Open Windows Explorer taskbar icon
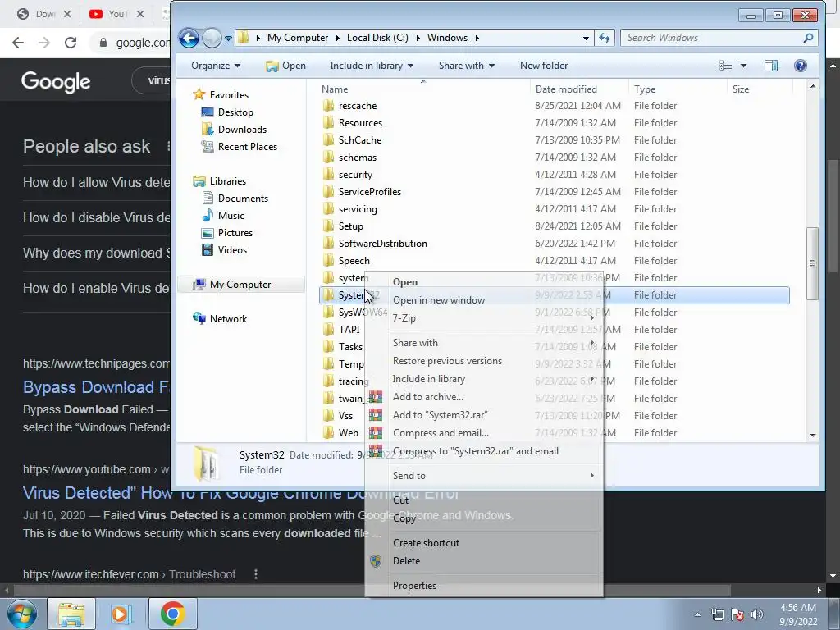 [x=71, y=614]
